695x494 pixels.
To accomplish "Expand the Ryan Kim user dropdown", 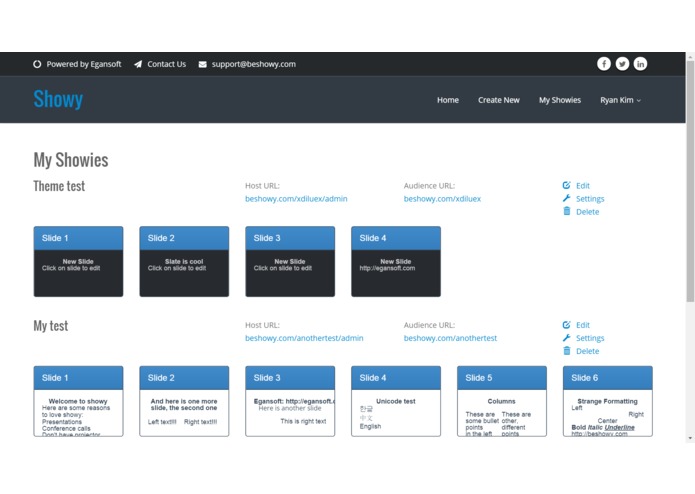I will (x=621, y=100).
